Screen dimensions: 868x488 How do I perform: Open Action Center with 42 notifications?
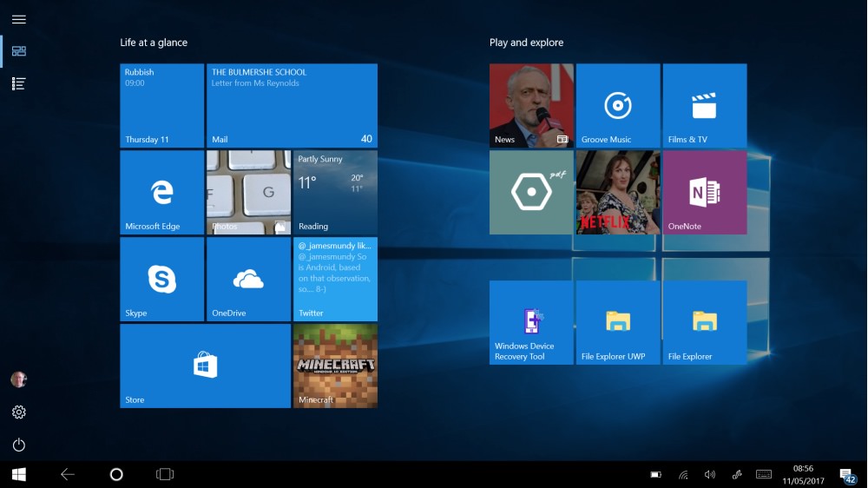[847, 476]
